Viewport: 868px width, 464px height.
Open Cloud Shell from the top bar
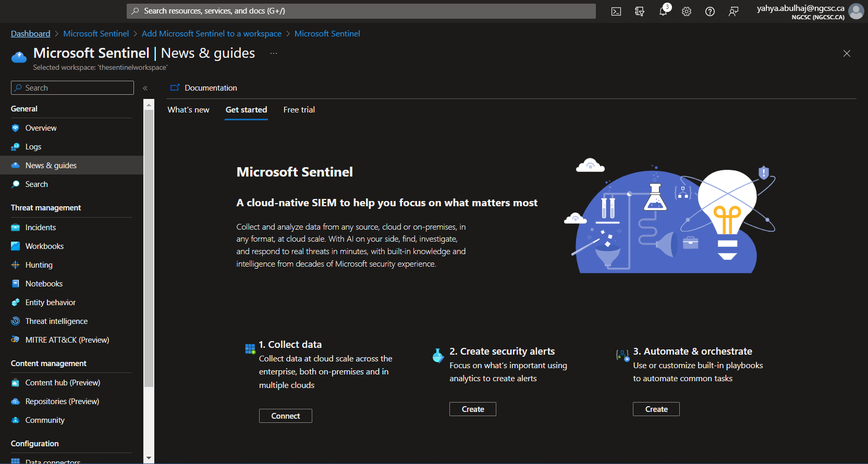[616, 11]
